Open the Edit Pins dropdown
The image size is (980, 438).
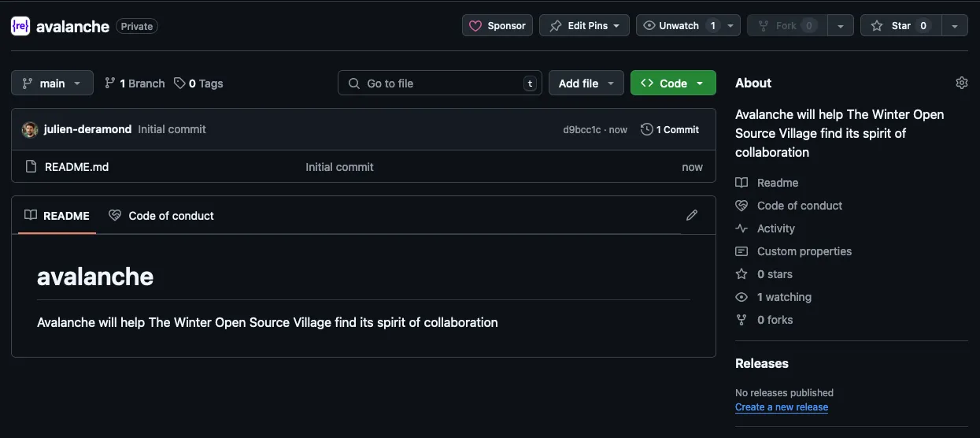[x=584, y=26]
